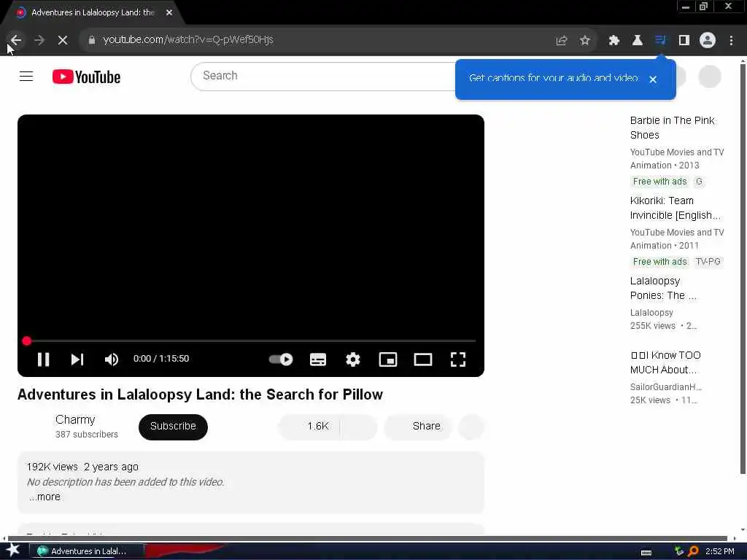Click the more actions button beside Share

tap(471, 427)
